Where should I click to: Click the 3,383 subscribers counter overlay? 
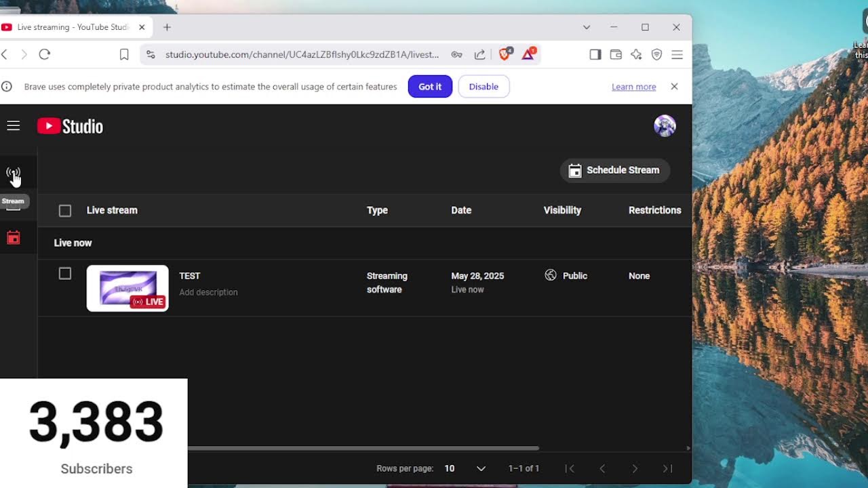(x=94, y=433)
